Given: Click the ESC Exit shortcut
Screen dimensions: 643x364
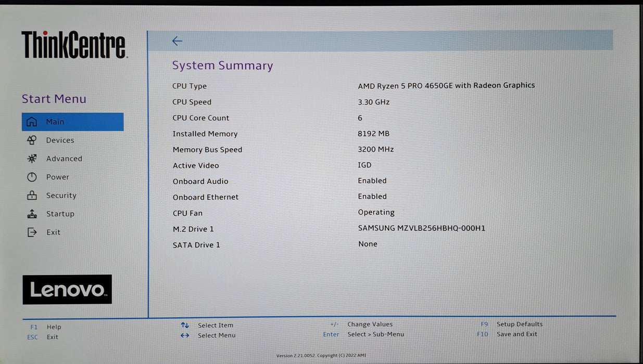Looking at the screenshot, I should point(43,337).
